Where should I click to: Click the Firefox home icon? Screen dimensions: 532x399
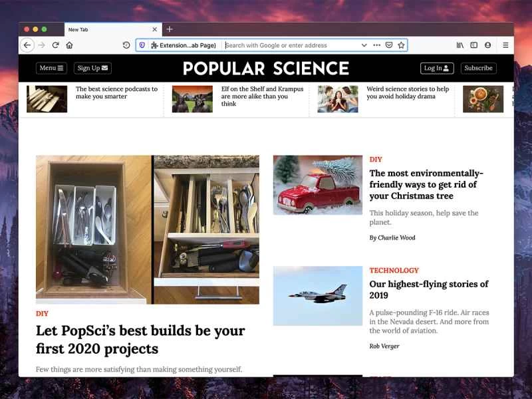tap(68, 45)
